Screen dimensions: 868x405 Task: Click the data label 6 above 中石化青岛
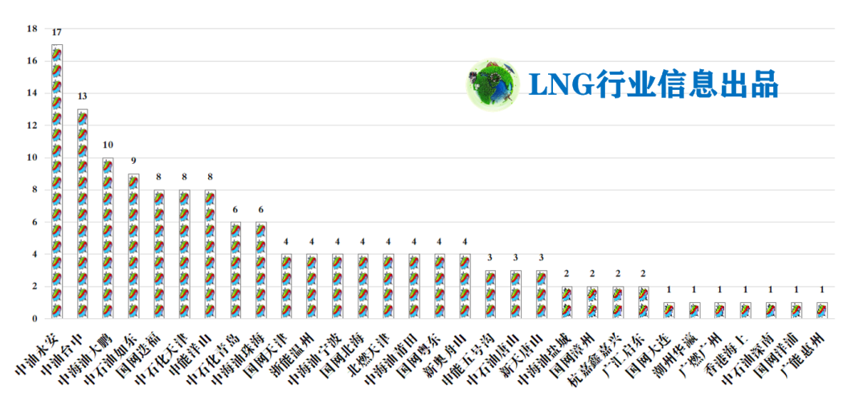(235, 210)
